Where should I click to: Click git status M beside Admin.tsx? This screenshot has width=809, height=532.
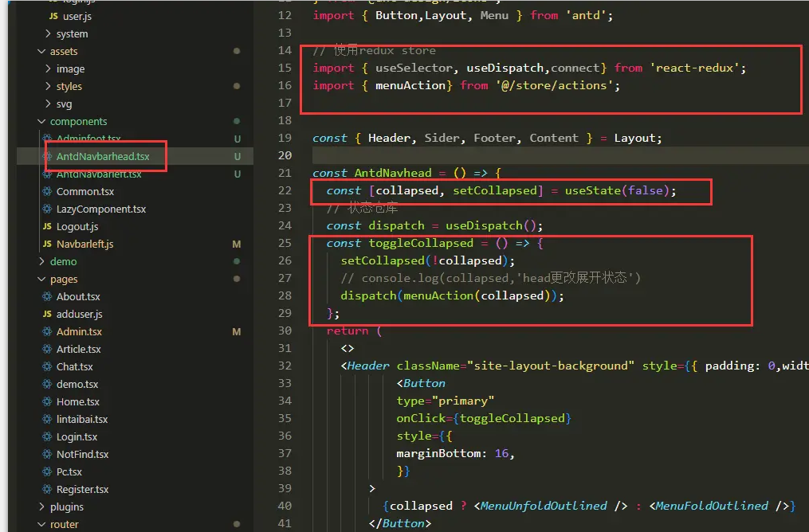pos(236,332)
